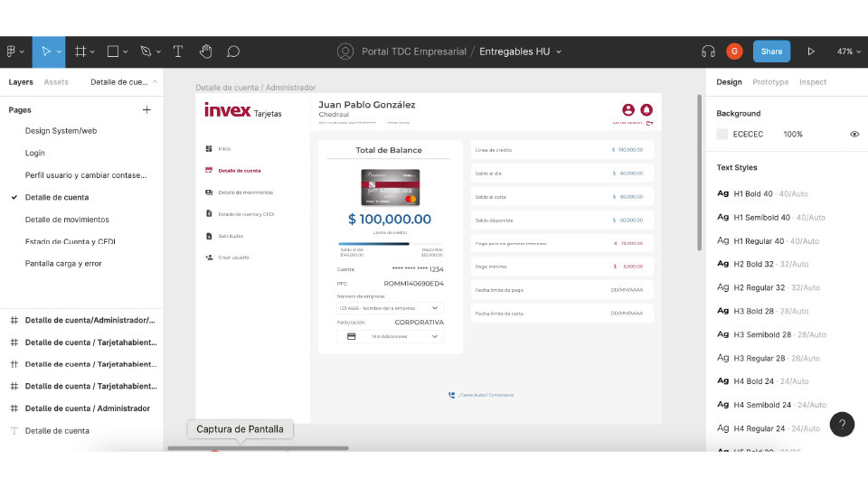This screenshot has height=488, width=868.
Task: Open the Pantalla carga y error page
Action: (x=63, y=263)
